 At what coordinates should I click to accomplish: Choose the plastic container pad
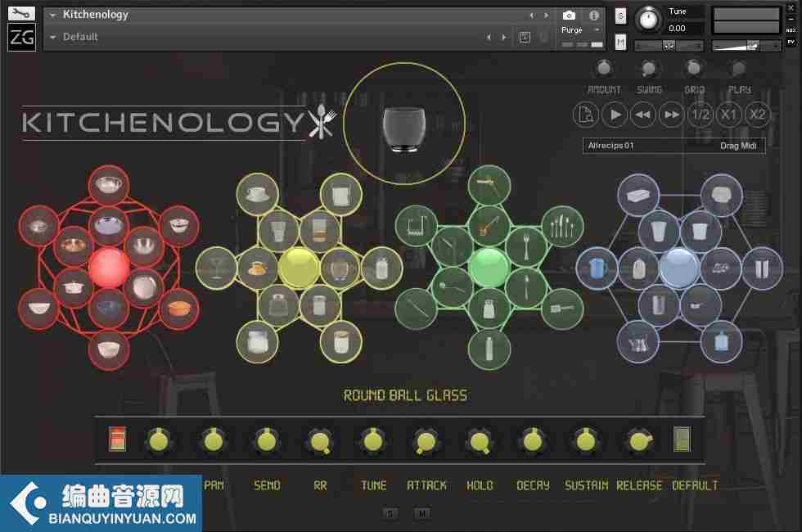(x=638, y=195)
